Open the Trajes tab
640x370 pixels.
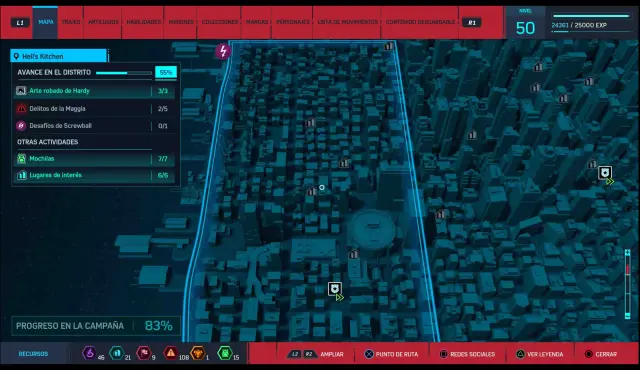[x=71, y=22]
